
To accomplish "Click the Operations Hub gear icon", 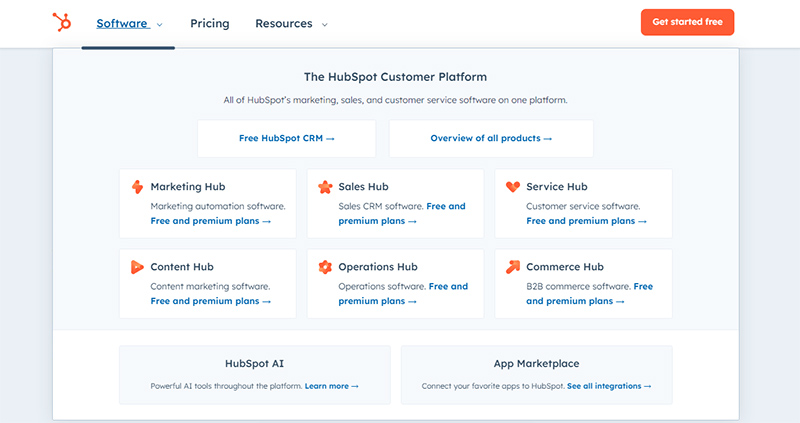I will tap(325, 267).
